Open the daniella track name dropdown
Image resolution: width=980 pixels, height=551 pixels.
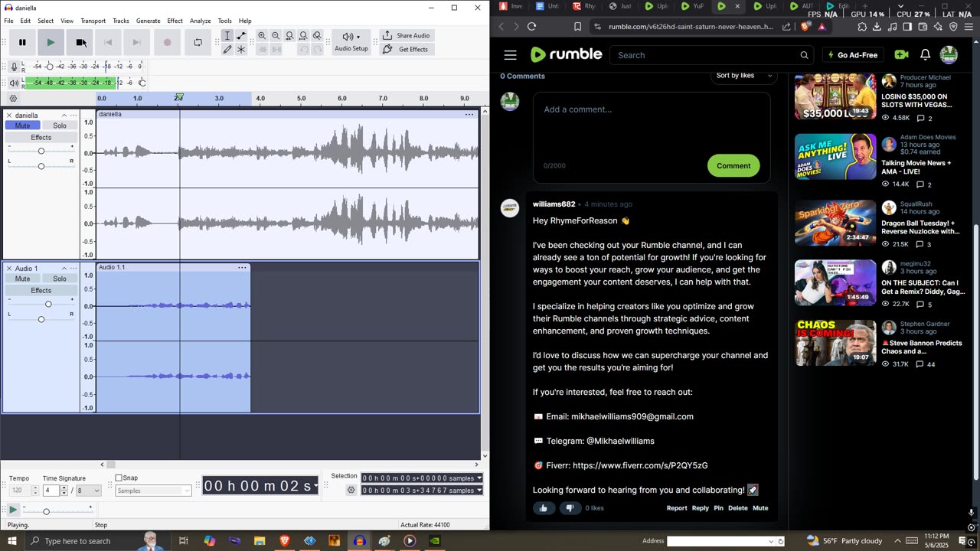[73, 116]
